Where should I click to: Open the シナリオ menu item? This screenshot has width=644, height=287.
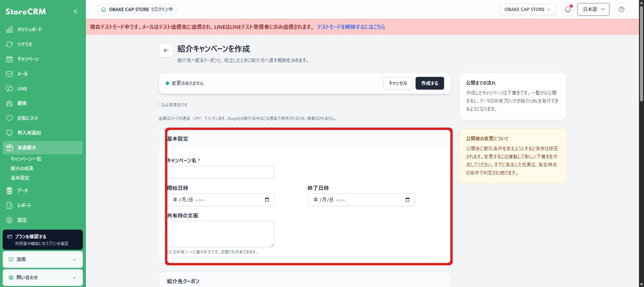pos(43,44)
